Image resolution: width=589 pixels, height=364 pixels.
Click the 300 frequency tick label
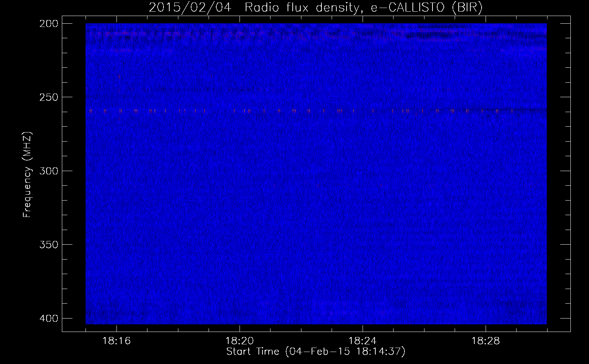pyautogui.click(x=48, y=171)
